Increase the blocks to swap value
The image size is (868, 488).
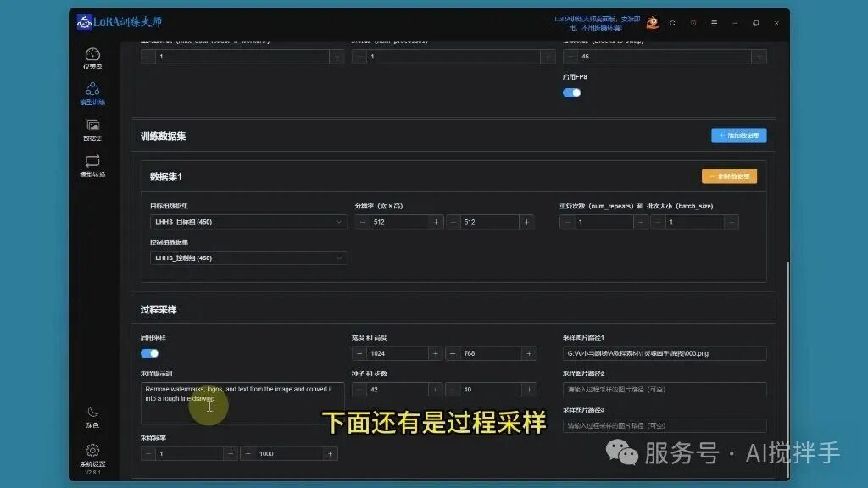pyautogui.click(x=759, y=57)
